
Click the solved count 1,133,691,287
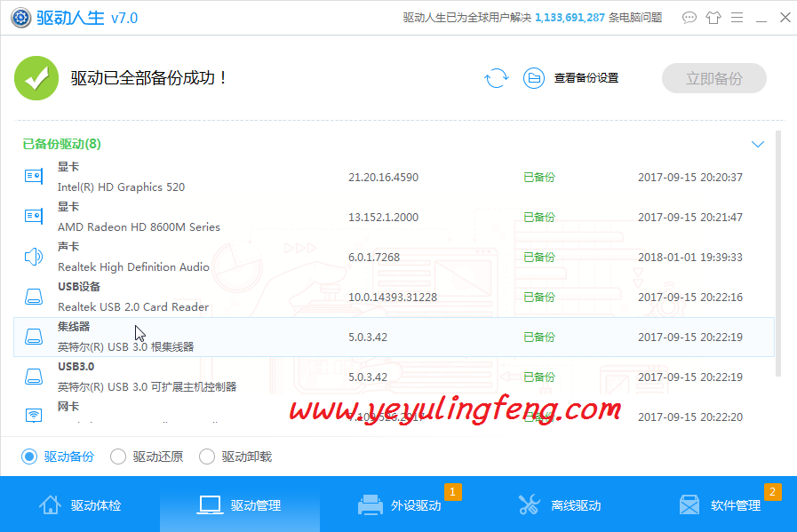570,18
